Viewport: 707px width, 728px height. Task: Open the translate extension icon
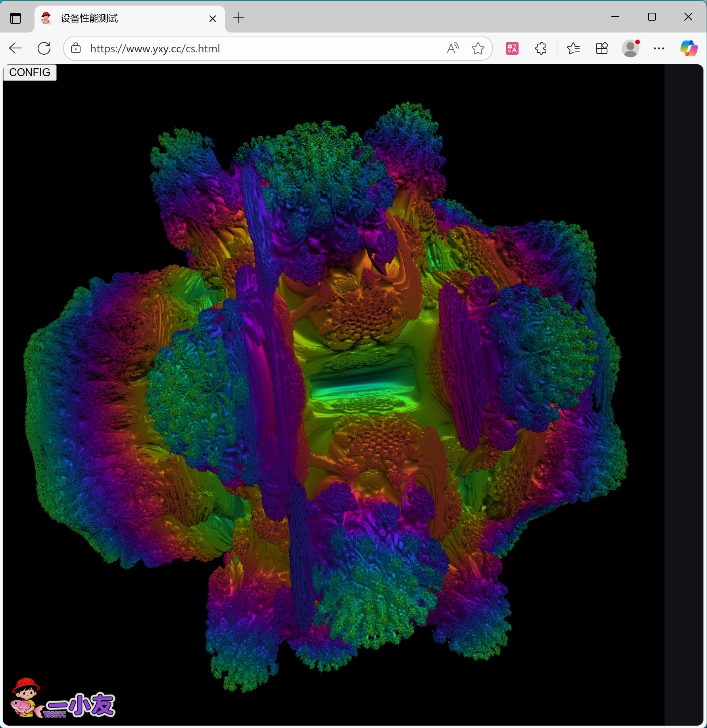[512, 48]
